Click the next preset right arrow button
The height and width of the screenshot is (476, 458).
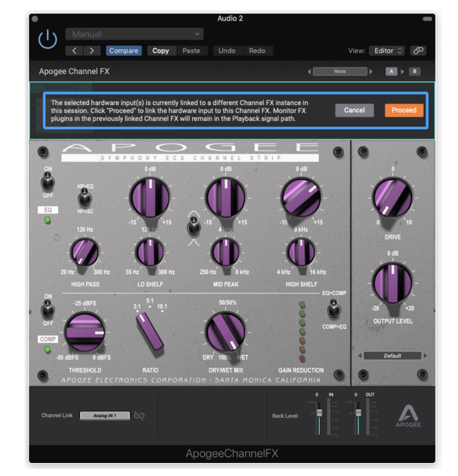coord(92,51)
